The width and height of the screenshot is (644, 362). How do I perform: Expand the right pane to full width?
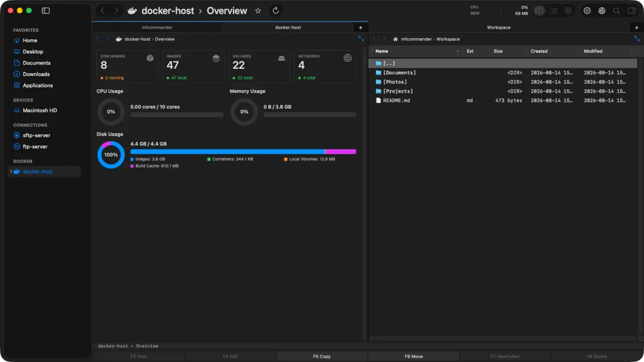(x=637, y=39)
